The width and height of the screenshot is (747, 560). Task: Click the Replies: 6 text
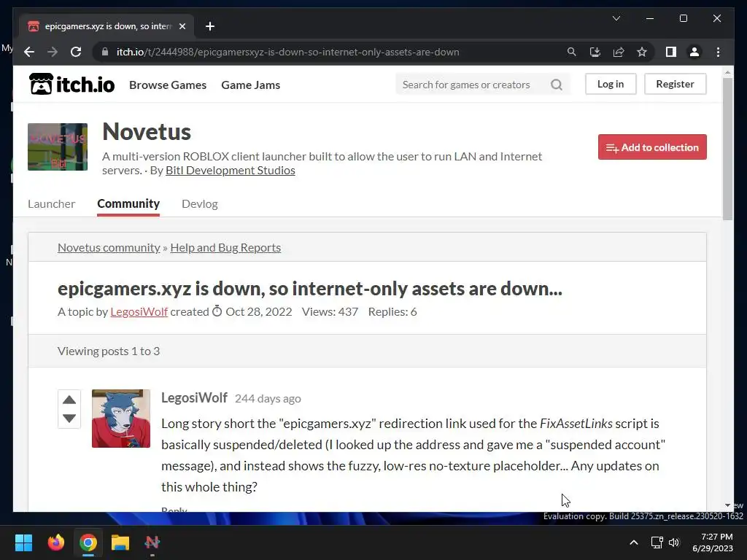point(392,312)
